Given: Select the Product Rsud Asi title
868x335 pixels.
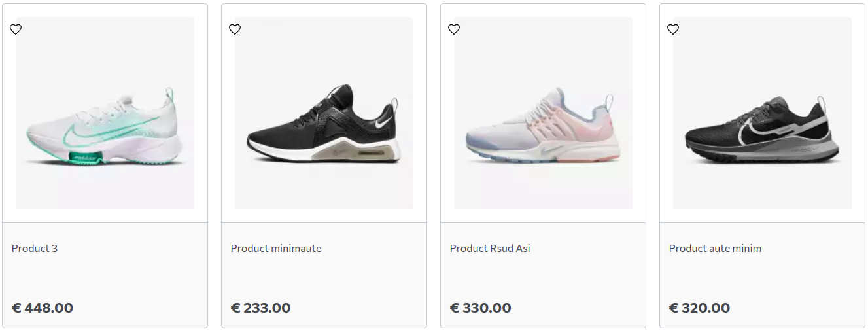Looking at the screenshot, I should pyautogui.click(x=490, y=249).
